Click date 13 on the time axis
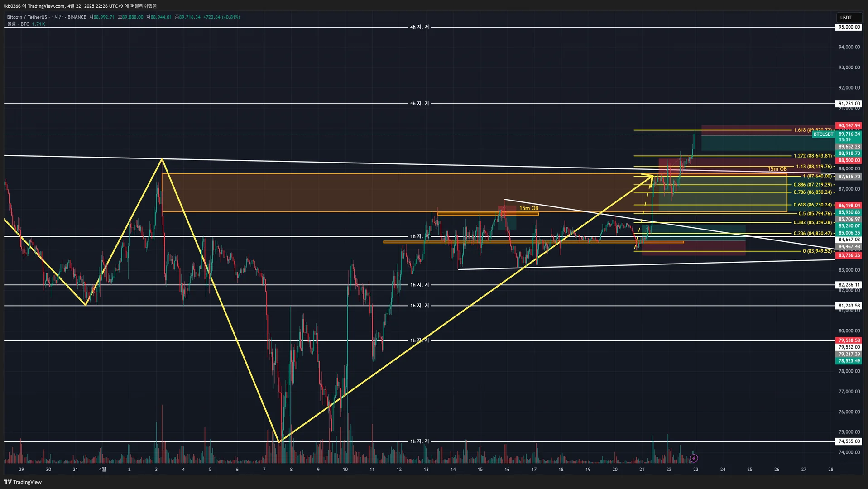The image size is (868, 489). (x=426, y=470)
